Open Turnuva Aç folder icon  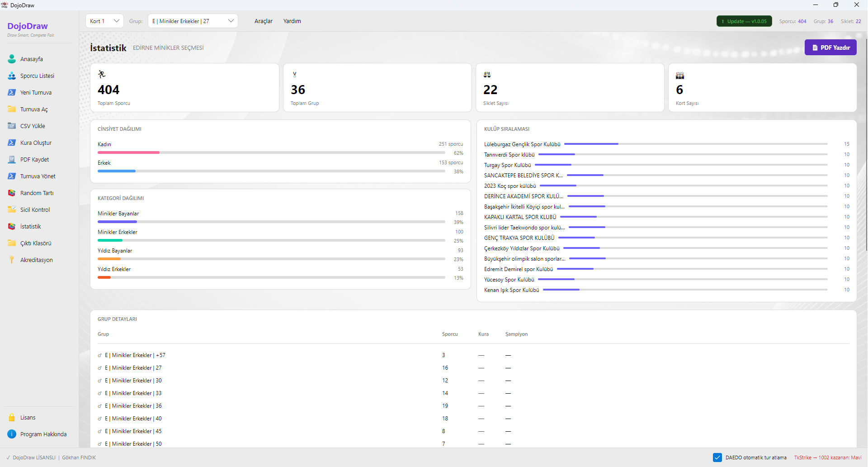pyautogui.click(x=12, y=109)
